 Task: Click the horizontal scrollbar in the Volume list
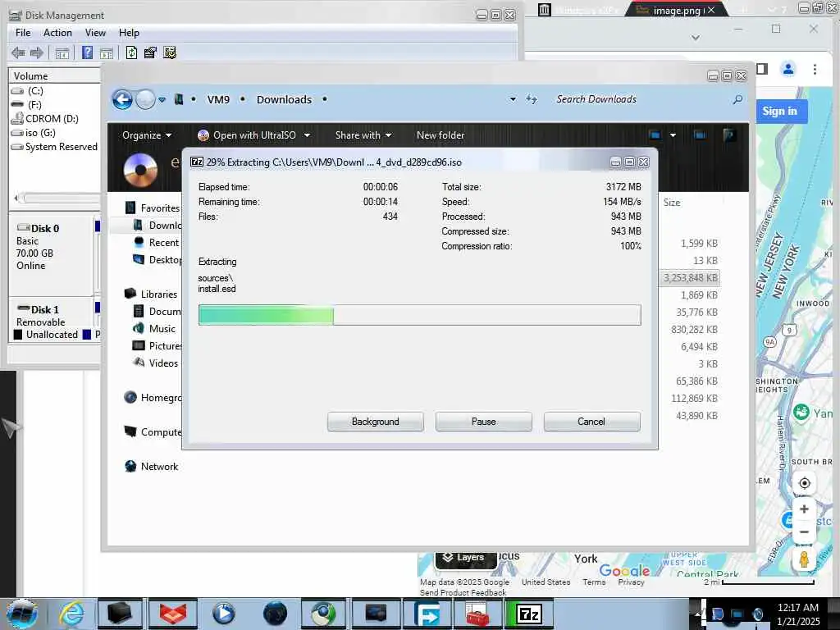(58, 199)
